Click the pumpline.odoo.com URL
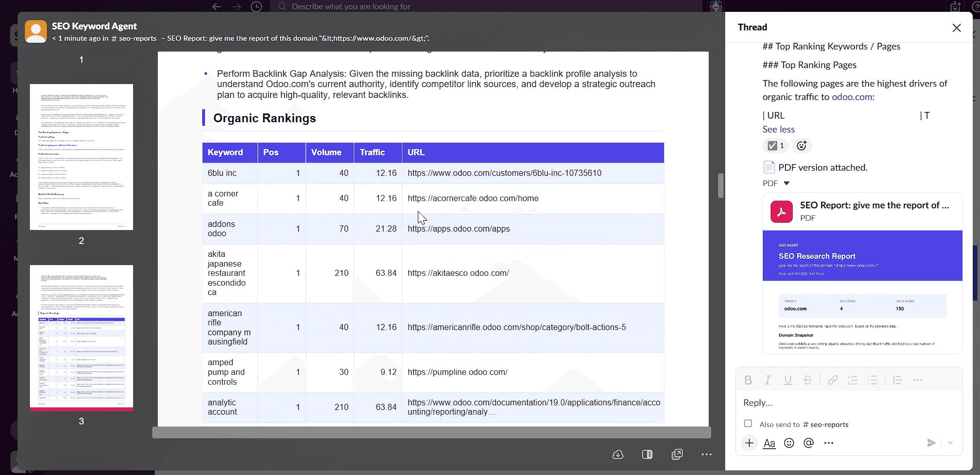The width and height of the screenshot is (980, 475). 458,372
